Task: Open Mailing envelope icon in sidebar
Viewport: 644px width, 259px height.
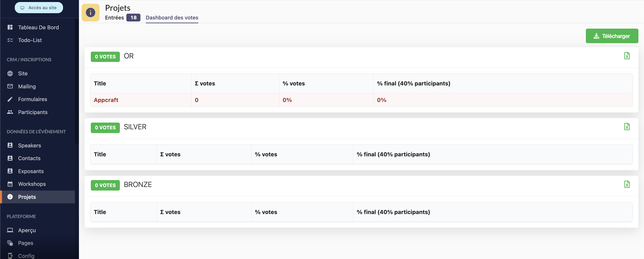Action: (10, 86)
